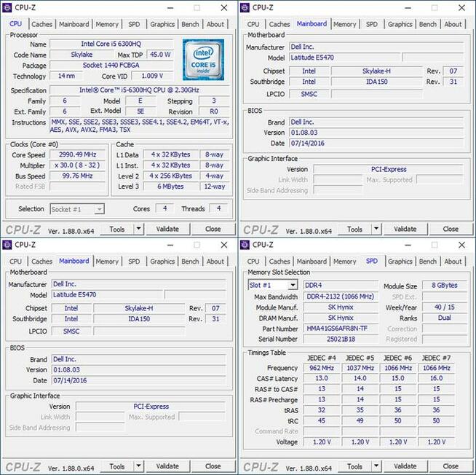Image resolution: width=476 pixels, height=475 pixels.
Task: Open Bench tab in CPU tab window
Action: pyautogui.click(x=190, y=24)
